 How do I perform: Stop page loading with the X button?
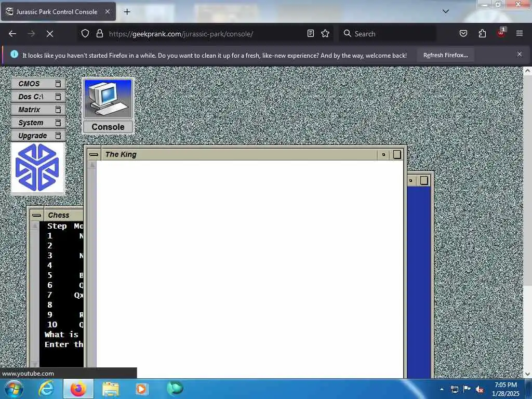click(x=49, y=34)
